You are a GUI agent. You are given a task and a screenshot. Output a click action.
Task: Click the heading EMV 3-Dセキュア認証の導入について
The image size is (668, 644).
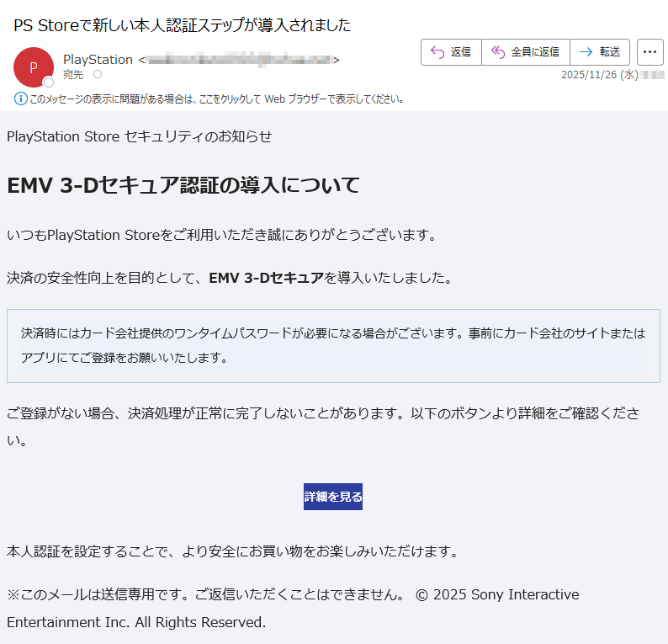183,185
